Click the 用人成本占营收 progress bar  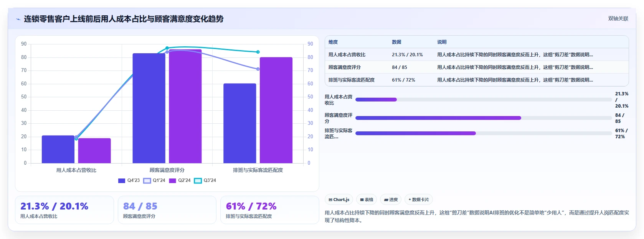484,100
